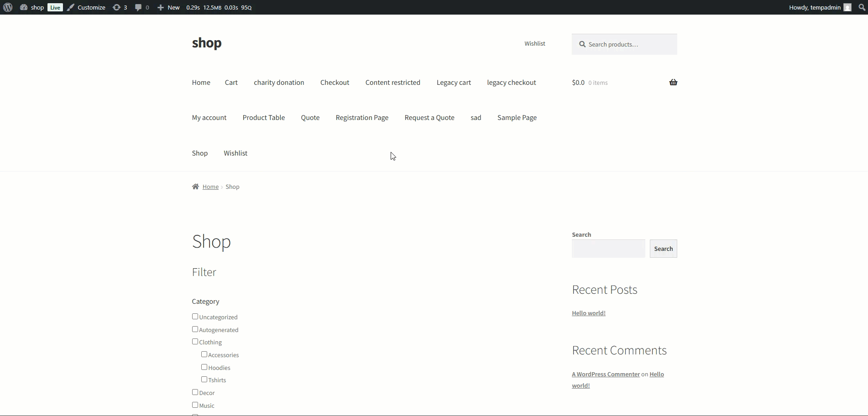Check the Uncategorized category checkbox
Image resolution: width=868 pixels, height=416 pixels.
(195, 317)
